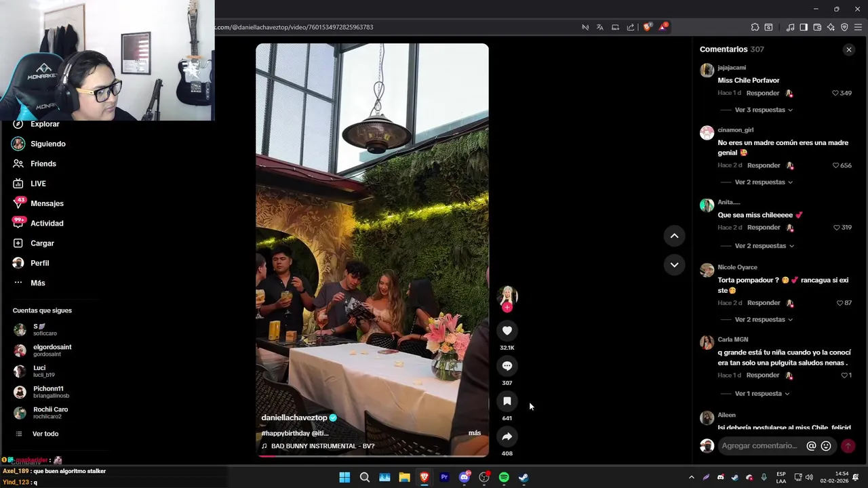The height and width of the screenshot is (488, 868).
Task: Like Nicole Oyarce's comment with 87 likes
Action: click(x=840, y=303)
